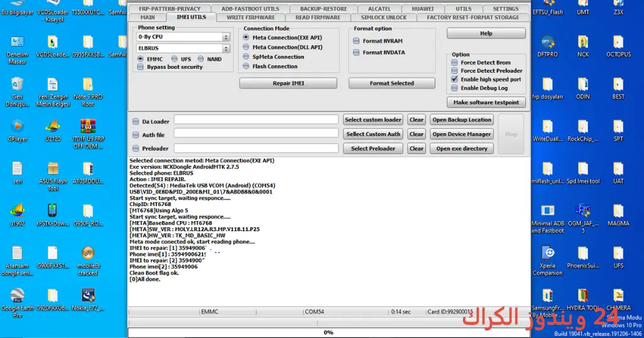This screenshot has width=644, height=338.
Task: Click the Open Backup Location button
Action: (x=462, y=120)
